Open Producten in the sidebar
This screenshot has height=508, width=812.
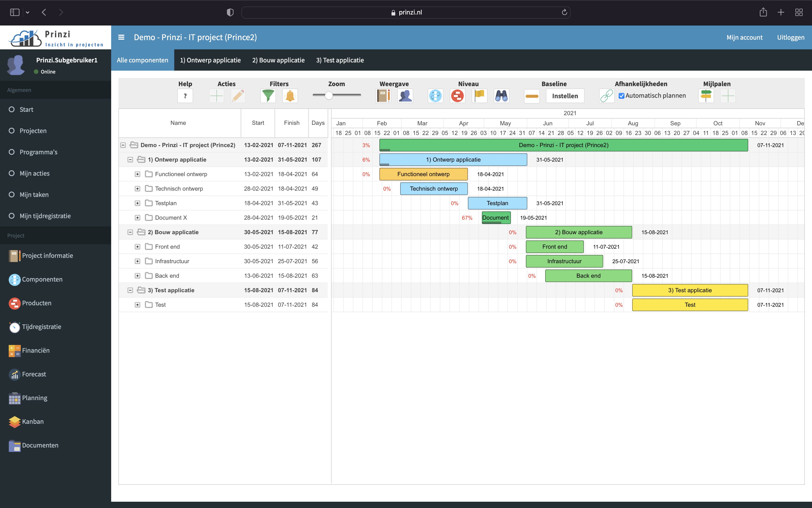coord(30,303)
